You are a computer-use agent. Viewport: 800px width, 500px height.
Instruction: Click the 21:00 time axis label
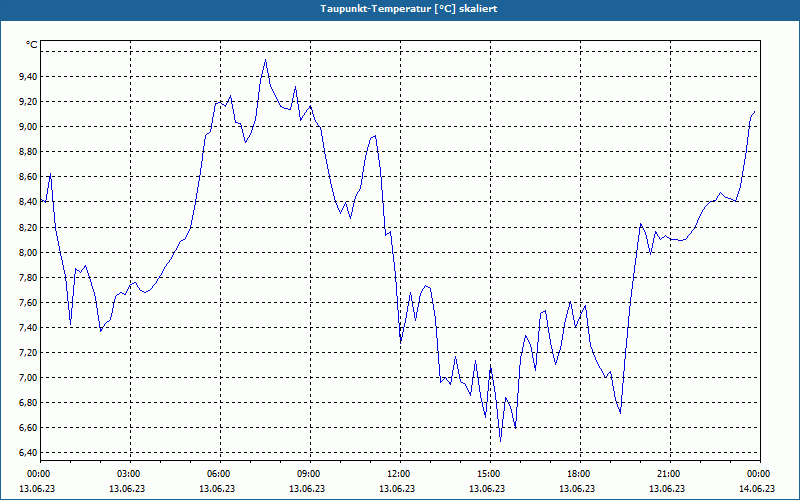668,474
